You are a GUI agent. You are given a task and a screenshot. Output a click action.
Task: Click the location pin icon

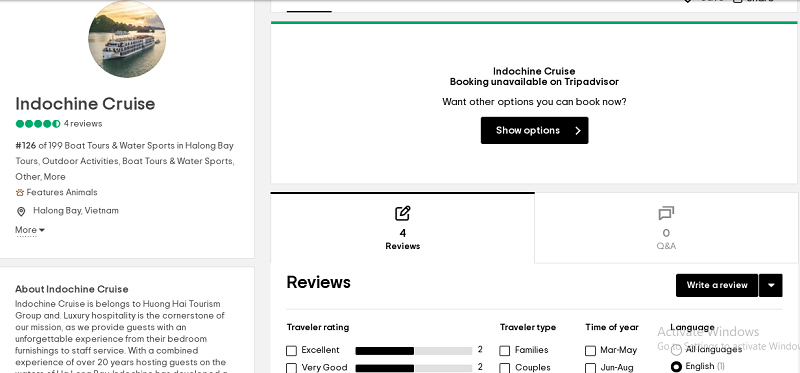(x=21, y=211)
